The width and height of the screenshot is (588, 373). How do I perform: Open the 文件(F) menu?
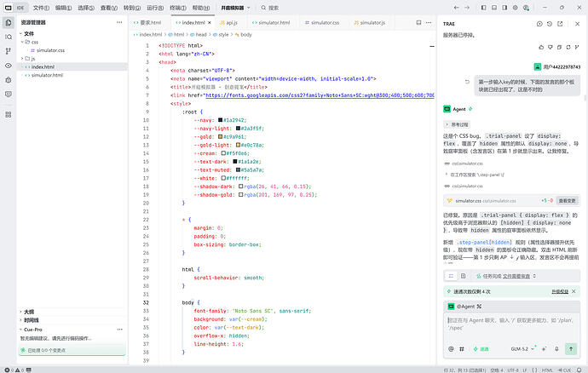click(41, 8)
